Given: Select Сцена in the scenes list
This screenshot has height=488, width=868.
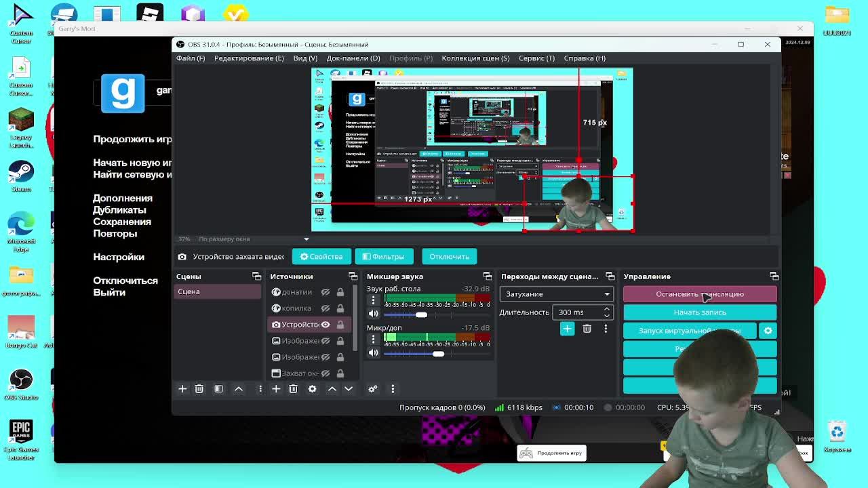Looking at the screenshot, I should tap(217, 292).
